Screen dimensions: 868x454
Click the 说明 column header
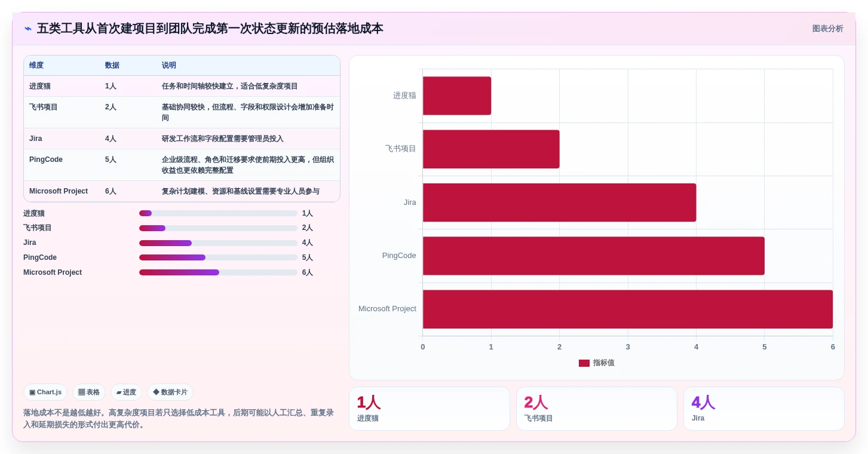point(169,66)
